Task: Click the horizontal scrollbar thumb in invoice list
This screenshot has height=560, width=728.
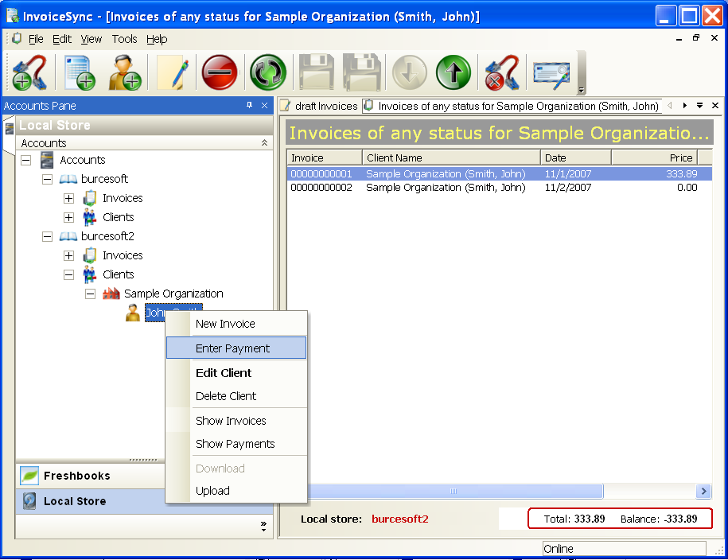Action: (x=455, y=492)
